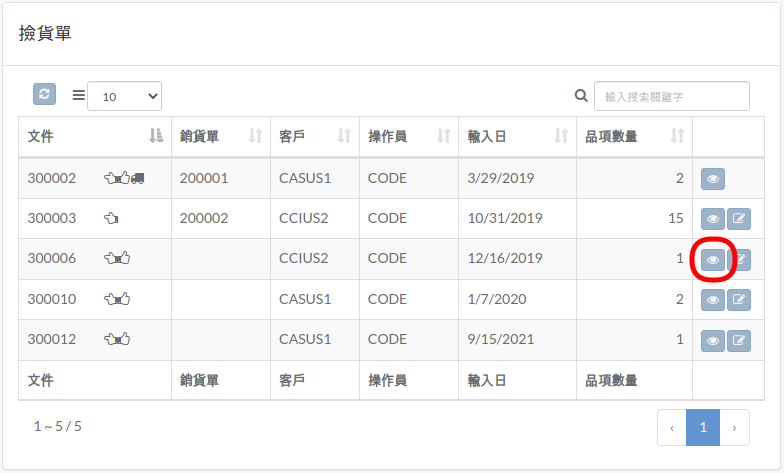Viewport: 784px width, 473px height.
Task: Click sales order cell 200001
Action: tap(204, 178)
